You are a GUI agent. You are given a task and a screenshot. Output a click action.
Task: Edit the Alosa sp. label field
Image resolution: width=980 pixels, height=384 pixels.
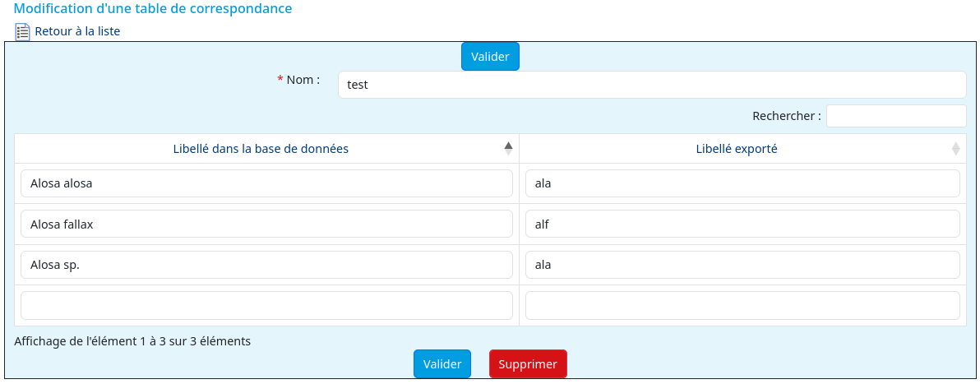(x=267, y=265)
